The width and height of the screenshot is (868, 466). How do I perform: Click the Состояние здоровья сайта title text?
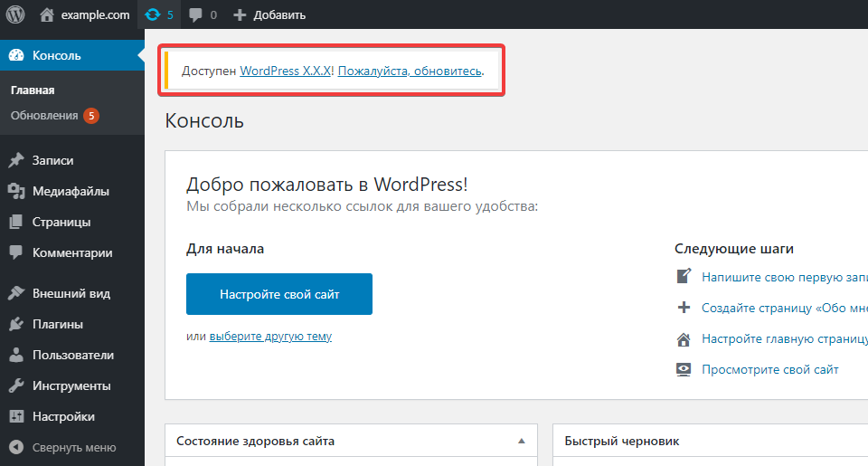255,441
